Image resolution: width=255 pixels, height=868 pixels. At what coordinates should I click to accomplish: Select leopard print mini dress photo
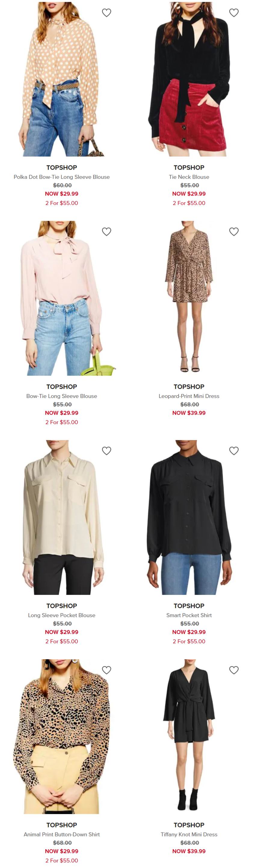click(x=189, y=298)
